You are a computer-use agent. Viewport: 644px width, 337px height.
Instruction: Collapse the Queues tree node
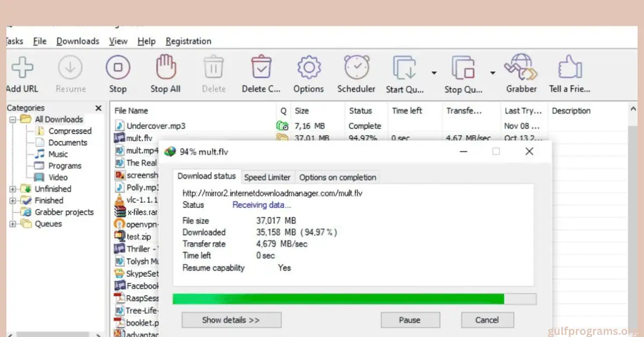pyautogui.click(x=13, y=224)
